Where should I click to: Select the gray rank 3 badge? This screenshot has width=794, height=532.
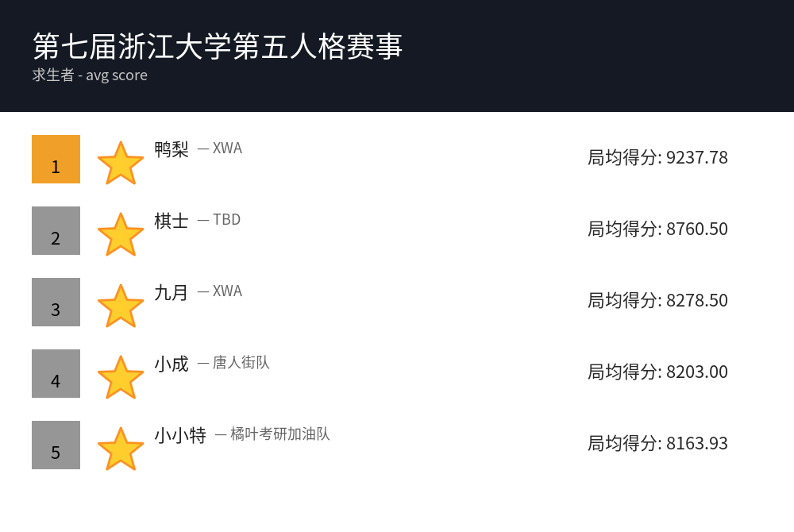point(56,302)
